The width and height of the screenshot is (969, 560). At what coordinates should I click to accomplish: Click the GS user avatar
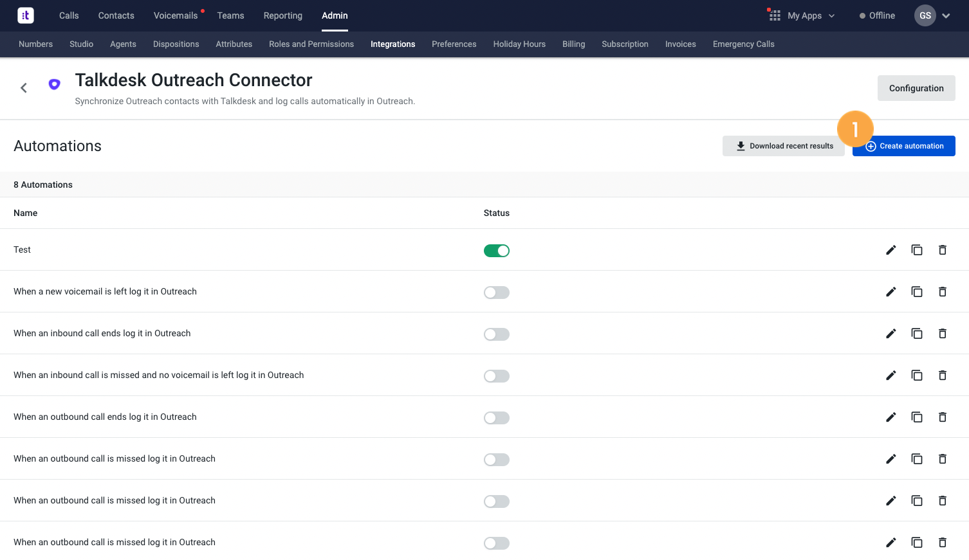[x=925, y=15]
